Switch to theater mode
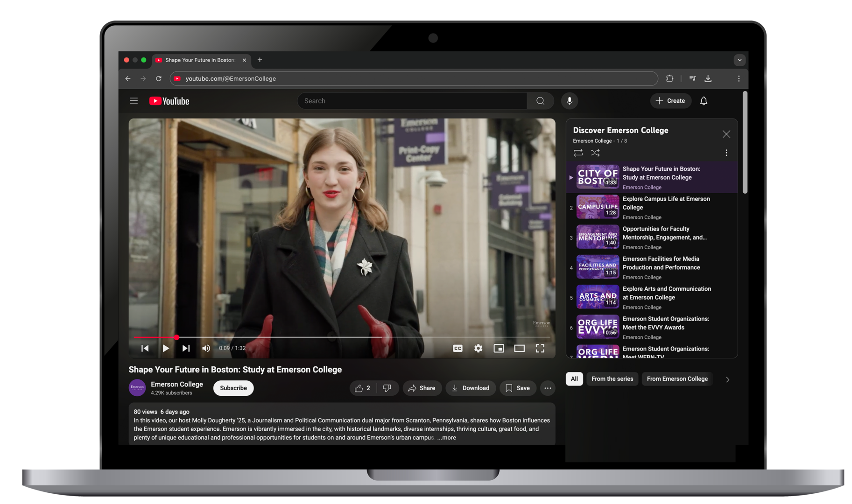The height and width of the screenshot is (504, 852). [x=519, y=348]
